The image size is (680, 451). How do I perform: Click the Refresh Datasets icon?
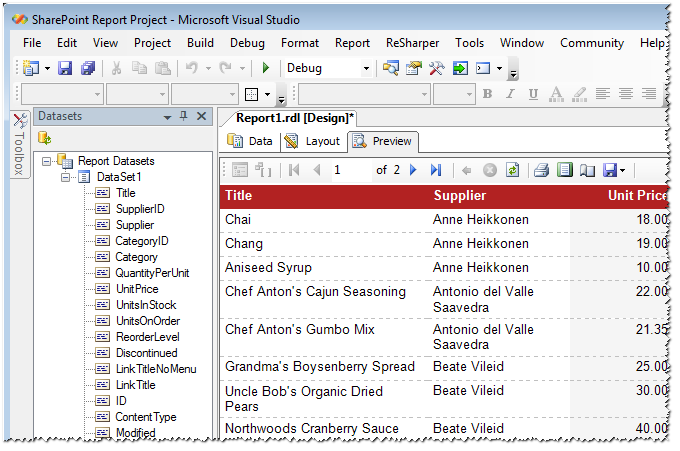[x=45, y=137]
